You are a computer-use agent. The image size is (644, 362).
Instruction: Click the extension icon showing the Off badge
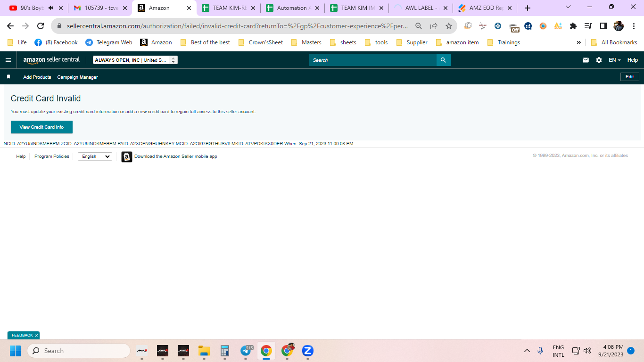[x=514, y=26]
